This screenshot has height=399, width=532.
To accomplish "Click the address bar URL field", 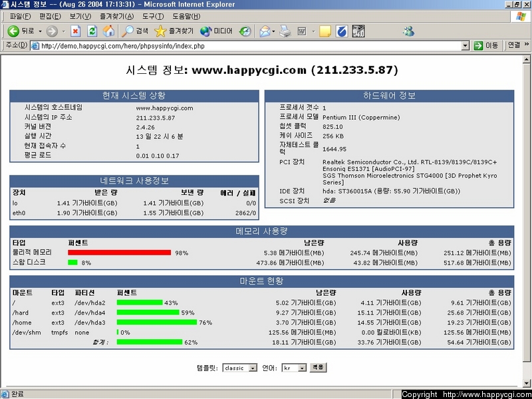I will coord(251,46).
